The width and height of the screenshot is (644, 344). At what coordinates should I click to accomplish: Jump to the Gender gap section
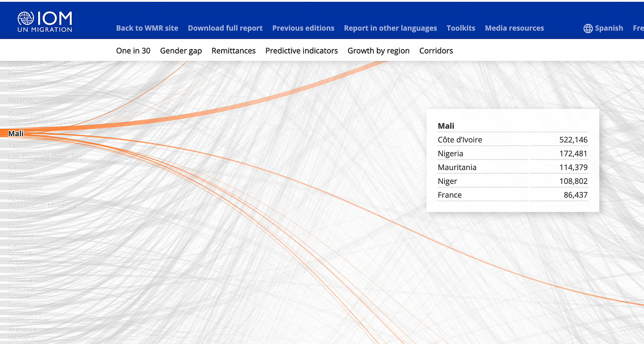click(181, 51)
